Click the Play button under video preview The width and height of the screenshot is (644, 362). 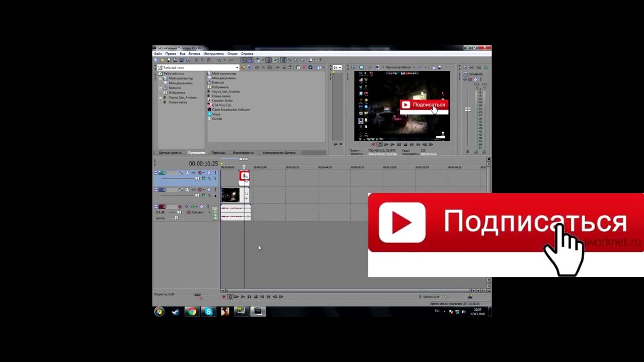click(392, 144)
